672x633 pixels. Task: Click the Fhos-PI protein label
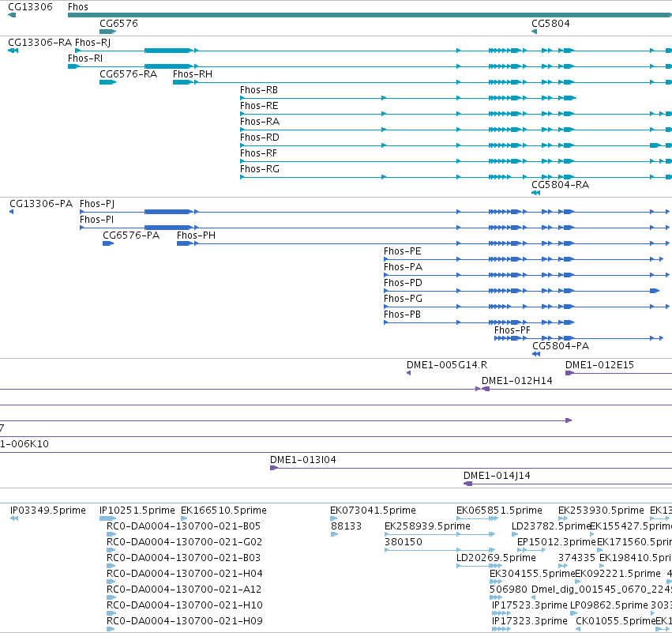point(96,219)
